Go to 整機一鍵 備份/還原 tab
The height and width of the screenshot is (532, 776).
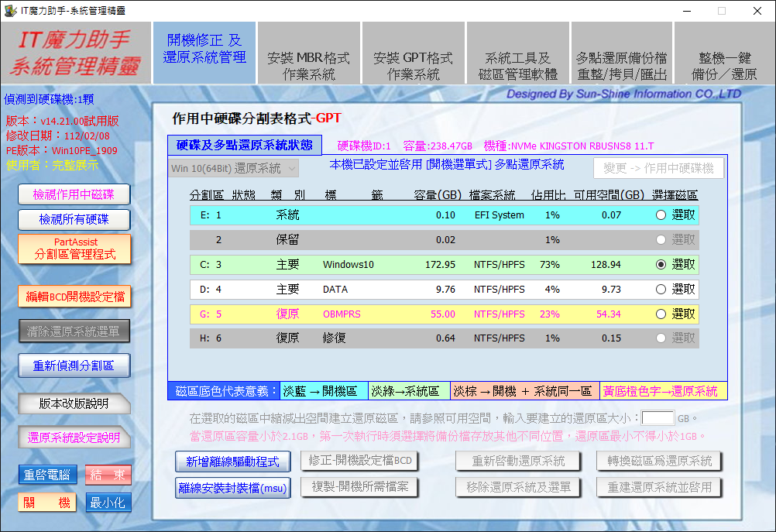[x=727, y=67]
